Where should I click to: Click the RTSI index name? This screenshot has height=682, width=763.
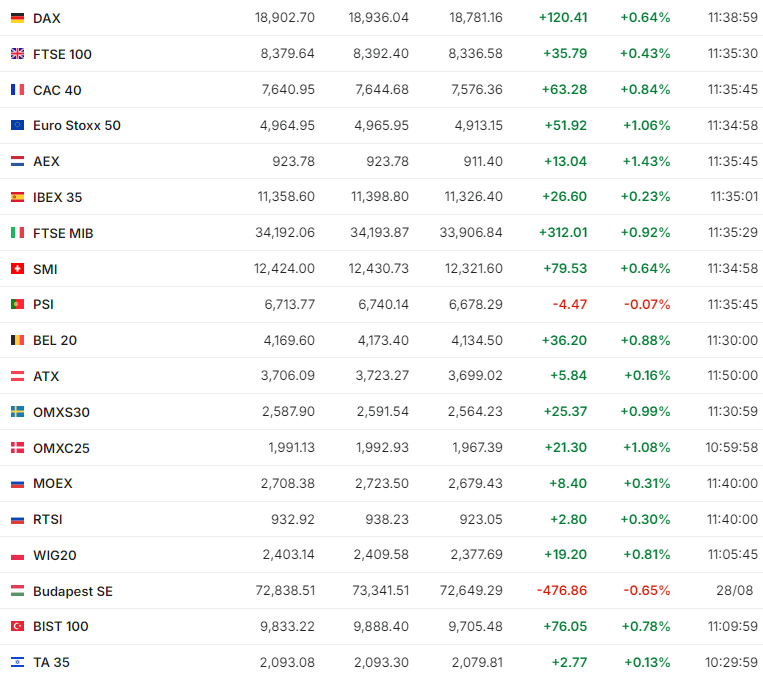[48, 519]
